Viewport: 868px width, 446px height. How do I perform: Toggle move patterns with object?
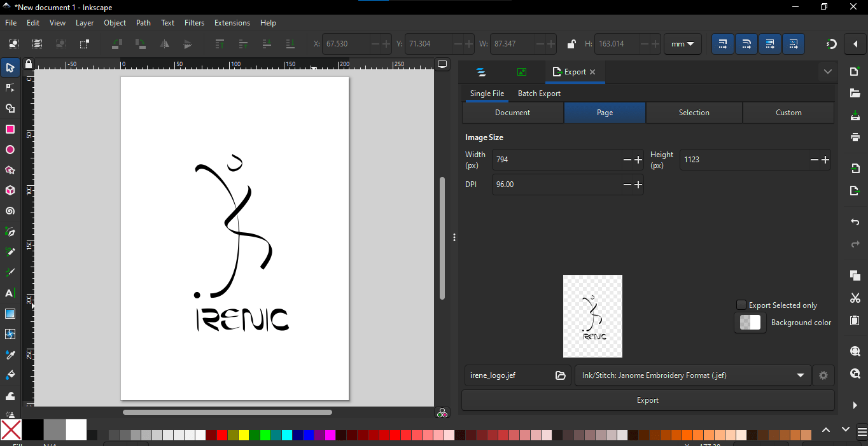(x=794, y=44)
